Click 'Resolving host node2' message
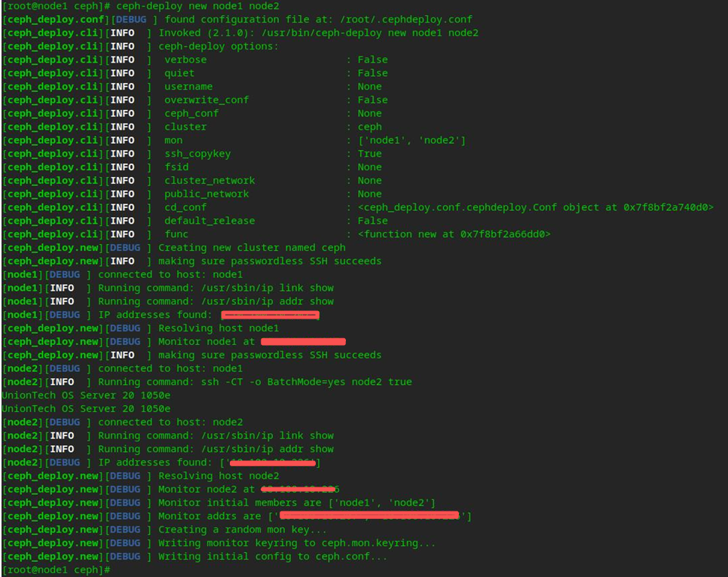This screenshot has height=577, width=728. [x=219, y=476]
